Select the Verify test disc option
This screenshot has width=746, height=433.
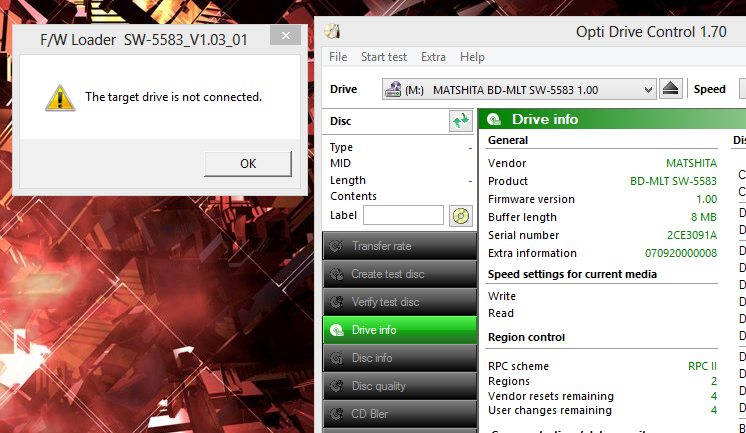pyautogui.click(x=400, y=302)
